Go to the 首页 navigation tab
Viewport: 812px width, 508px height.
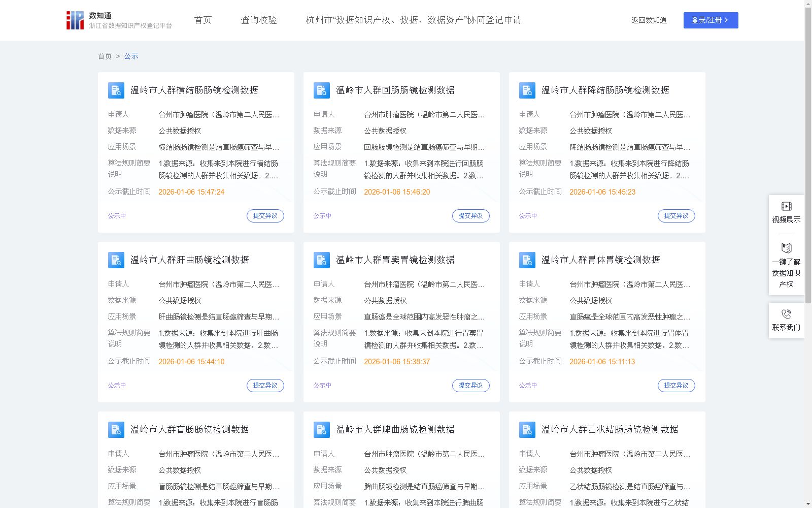click(203, 20)
